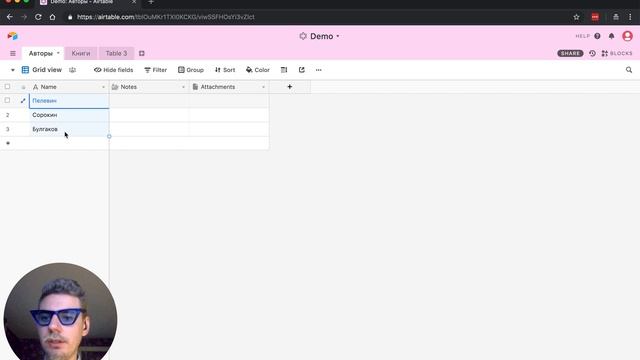Viewport: 640px width, 360px height.
Task: Open the tables list hamburger menu
Action: coord(13,53)
